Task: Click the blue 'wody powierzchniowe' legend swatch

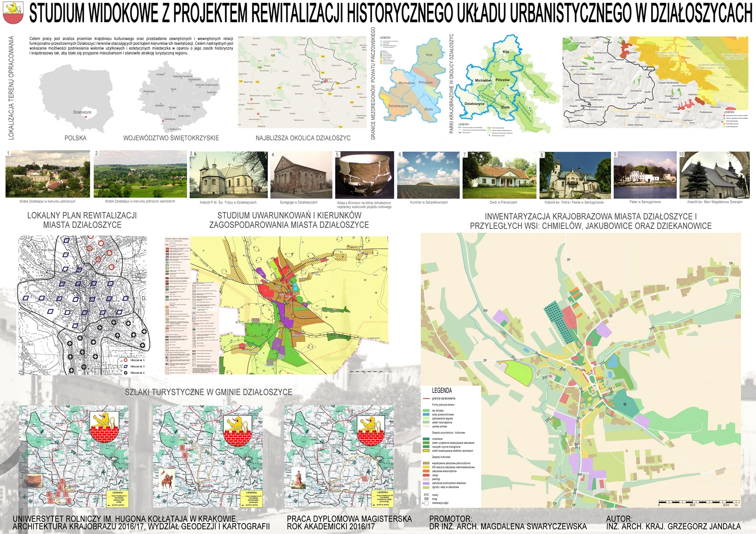Action: tap(426, 415)
